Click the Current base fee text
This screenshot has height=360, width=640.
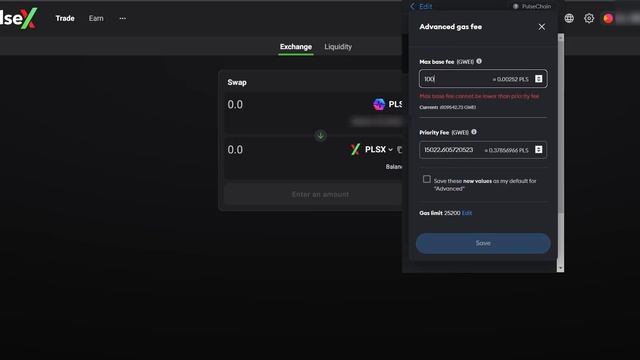(x=447, y=107)
